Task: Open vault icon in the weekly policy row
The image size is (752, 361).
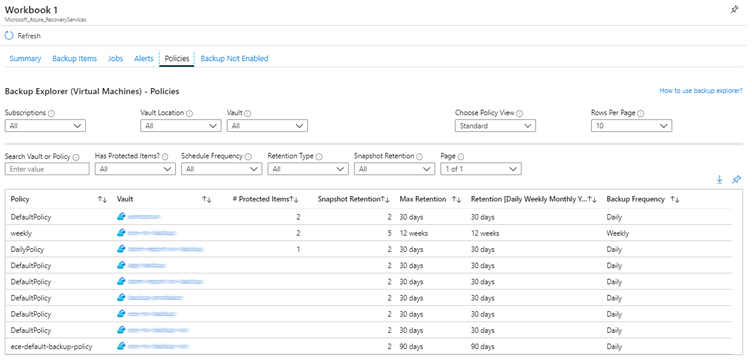Action: [121, 233]
